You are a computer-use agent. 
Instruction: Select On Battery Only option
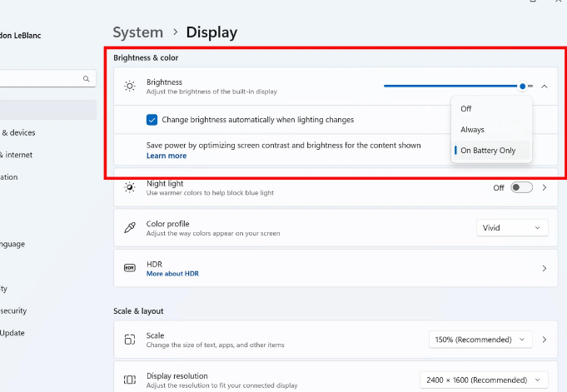488,151
